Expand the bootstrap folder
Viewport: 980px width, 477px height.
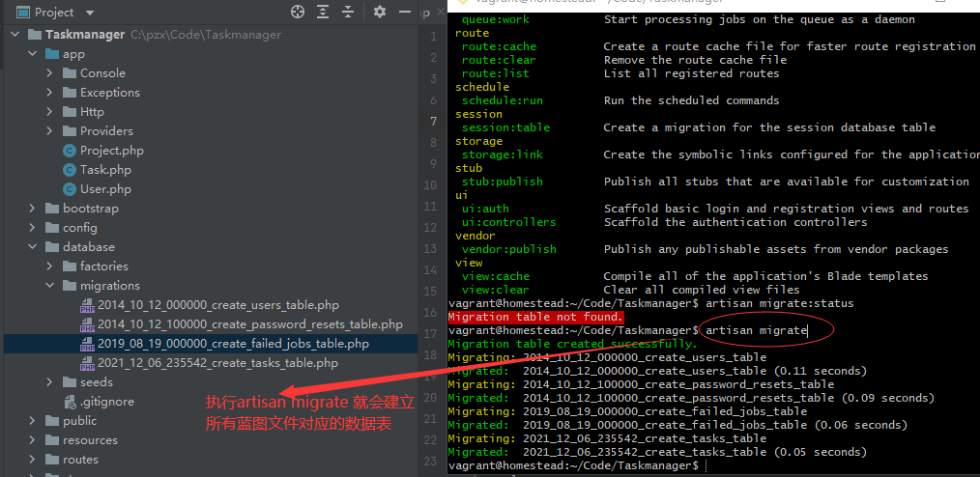point(32,209)
